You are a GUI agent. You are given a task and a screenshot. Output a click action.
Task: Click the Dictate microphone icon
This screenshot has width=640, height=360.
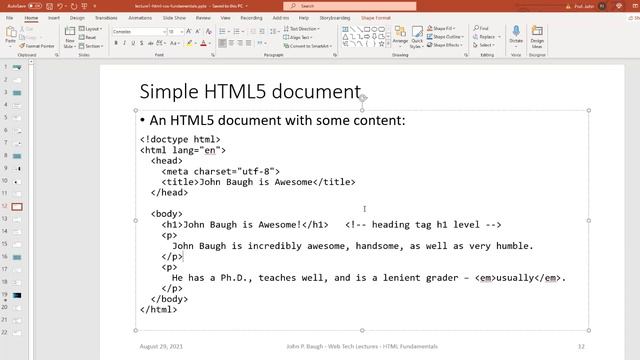tap(516, 31)
